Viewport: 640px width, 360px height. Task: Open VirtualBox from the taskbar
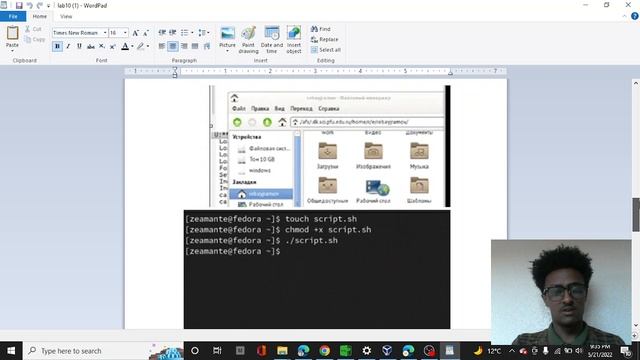[387, 351]
